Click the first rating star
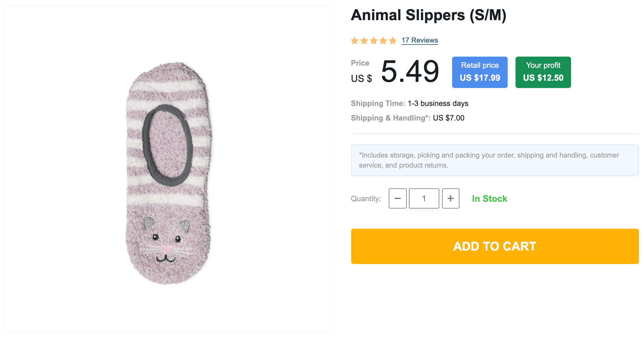The image size is (644, 338). click(x=355, y=41)
